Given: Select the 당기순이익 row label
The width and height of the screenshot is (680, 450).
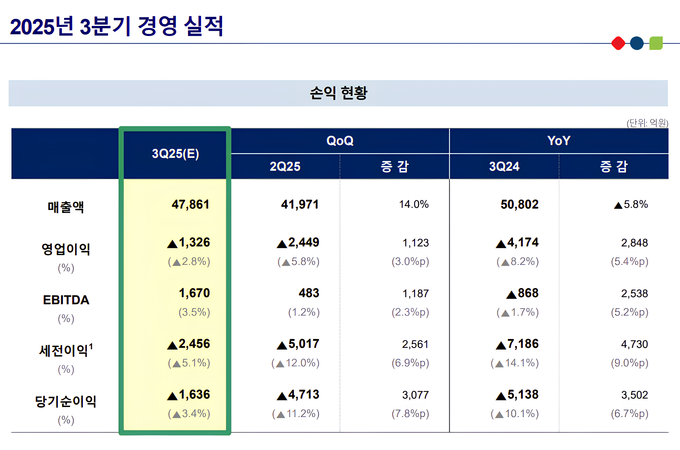Looking at the screenshot, I should coord(66,400).
